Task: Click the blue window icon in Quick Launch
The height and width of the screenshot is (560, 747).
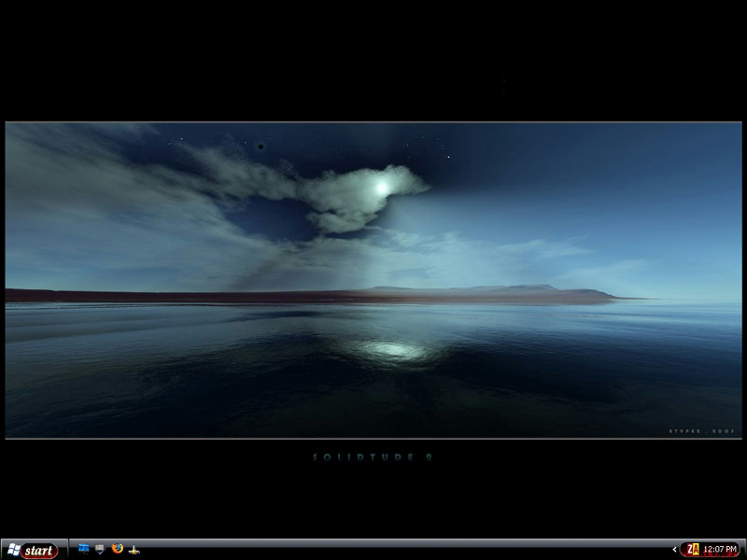Action: click(84, 549)
